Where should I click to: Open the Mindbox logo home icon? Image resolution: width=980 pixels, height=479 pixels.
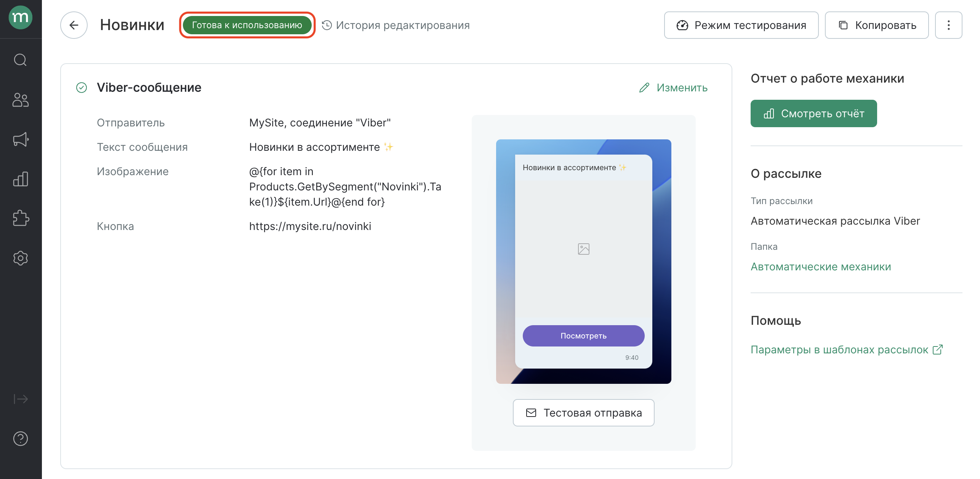coord(21,18)
